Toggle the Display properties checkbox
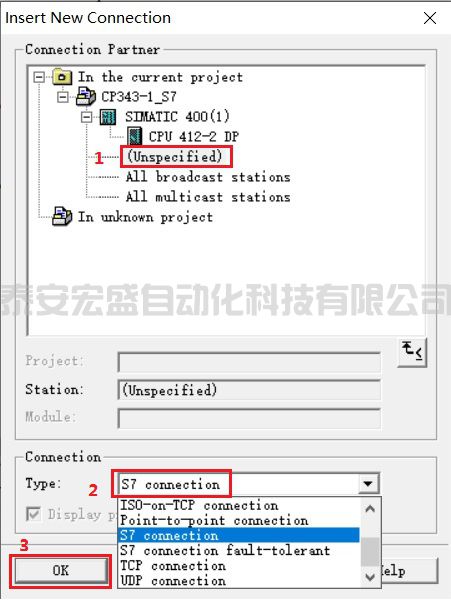451x600 pixels. coord(33,514)
